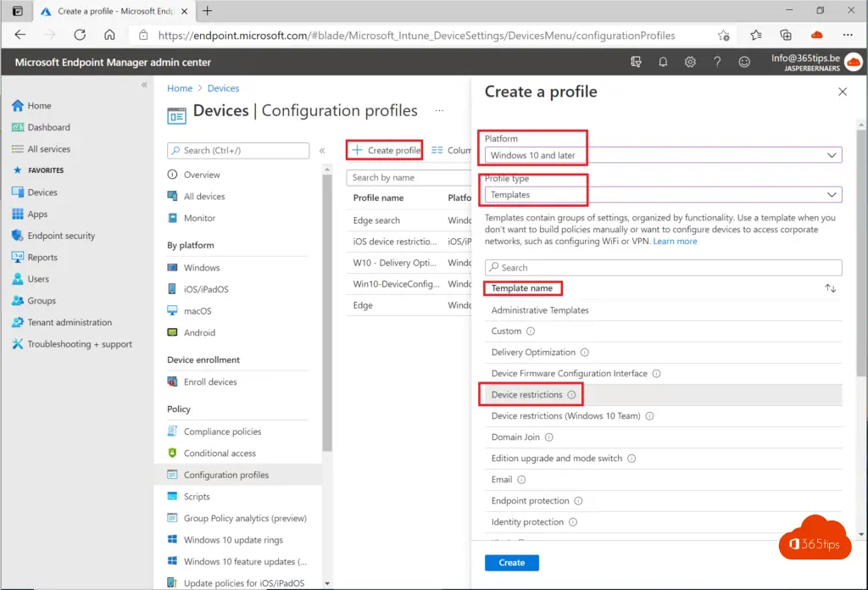
Task: Click the feedback smiley icon
Action: [744, 62]
